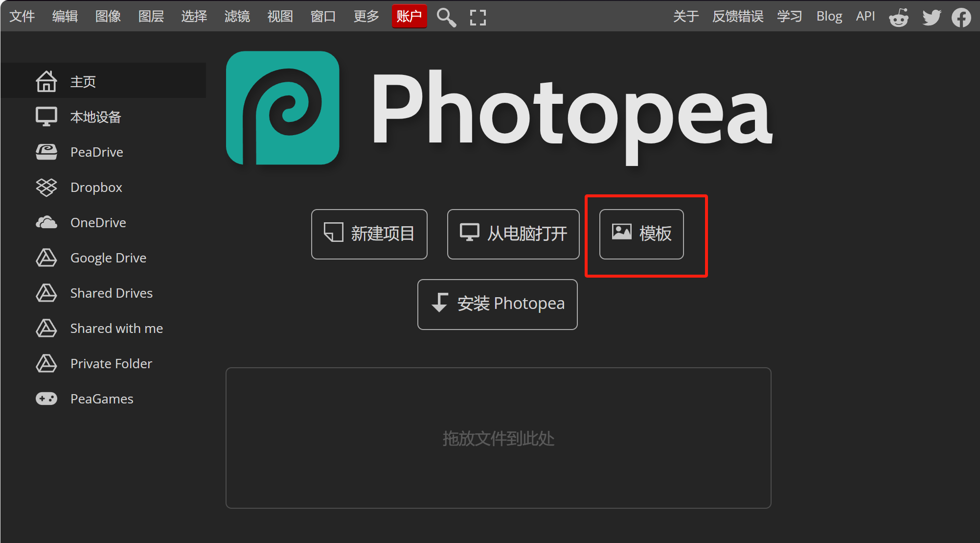Open the Photopea search icon
980x543 pixels.
(x=446, y=16)
